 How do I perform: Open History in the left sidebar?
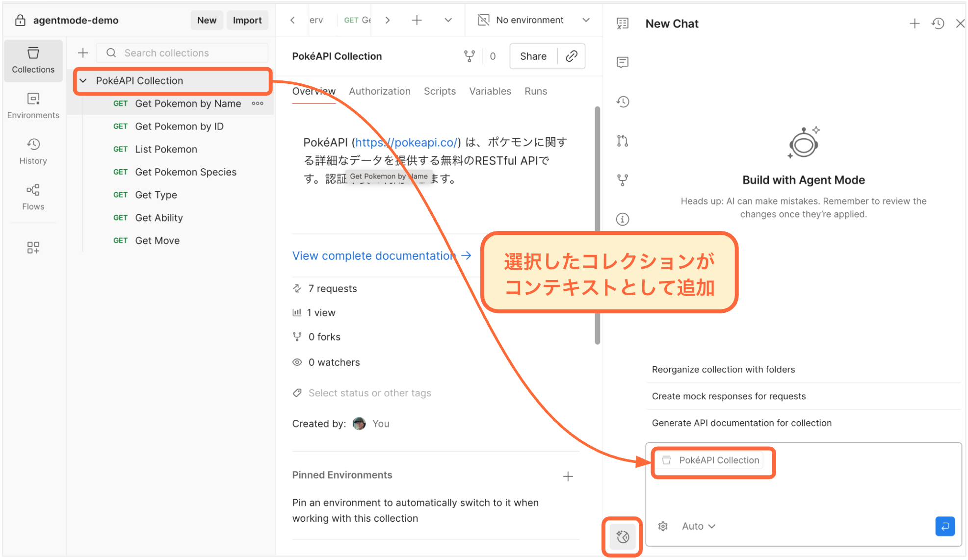coord(33,151)
